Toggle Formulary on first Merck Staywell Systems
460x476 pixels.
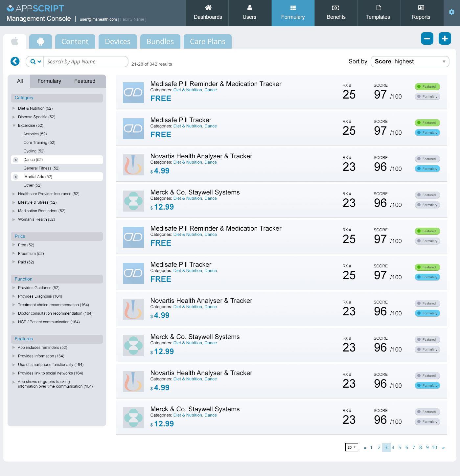pos(427,205)
